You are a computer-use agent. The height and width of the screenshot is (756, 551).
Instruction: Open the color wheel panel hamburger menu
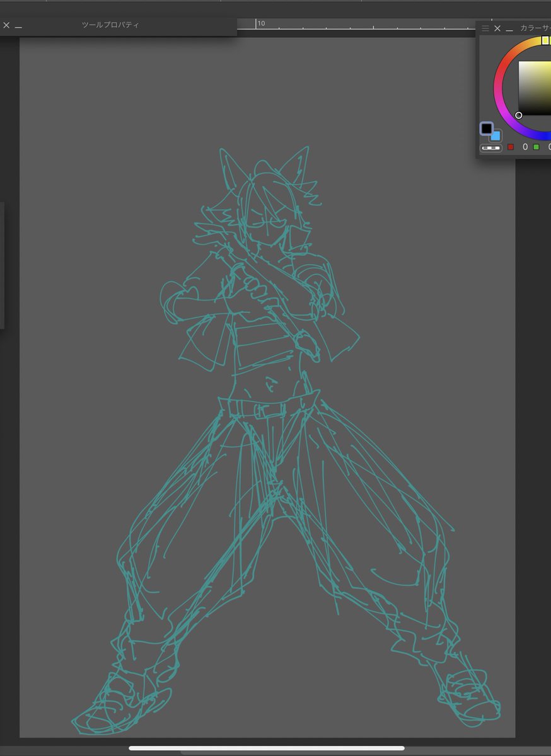tap(485, 28)
